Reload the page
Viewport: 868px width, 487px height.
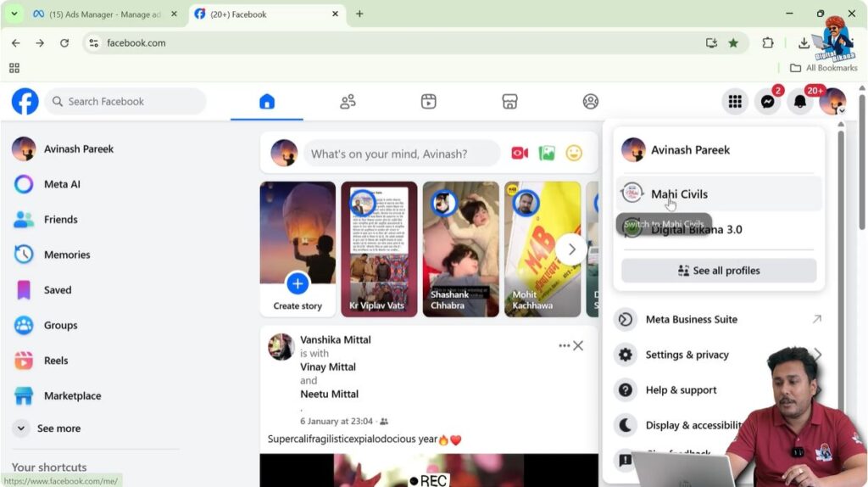click(x=64, y=42)
